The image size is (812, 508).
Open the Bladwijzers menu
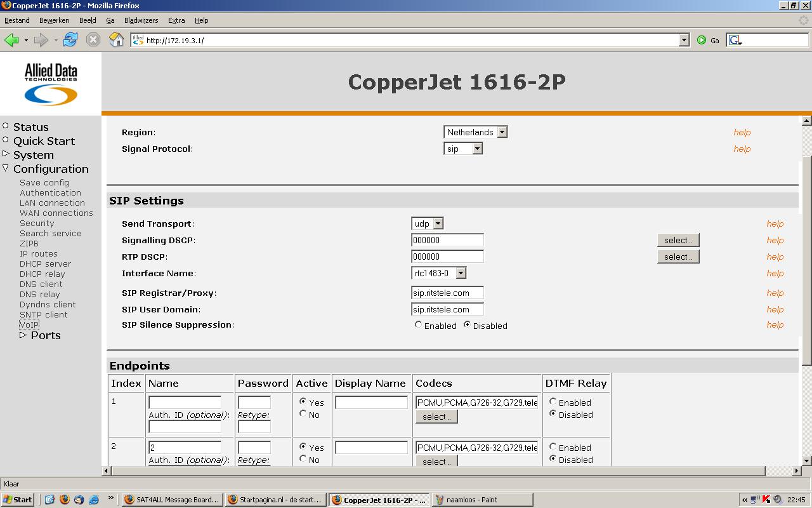click(141, 20)
